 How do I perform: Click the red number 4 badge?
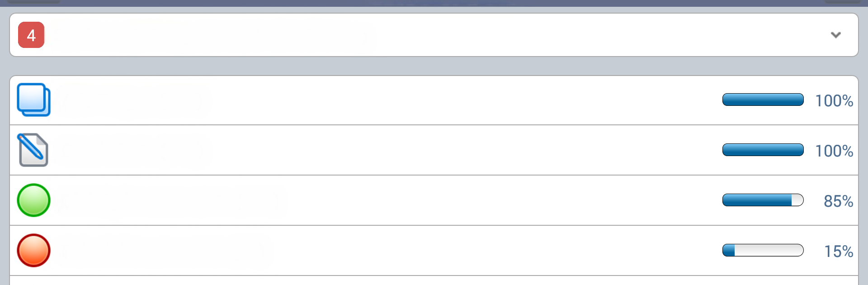point(31,35)
